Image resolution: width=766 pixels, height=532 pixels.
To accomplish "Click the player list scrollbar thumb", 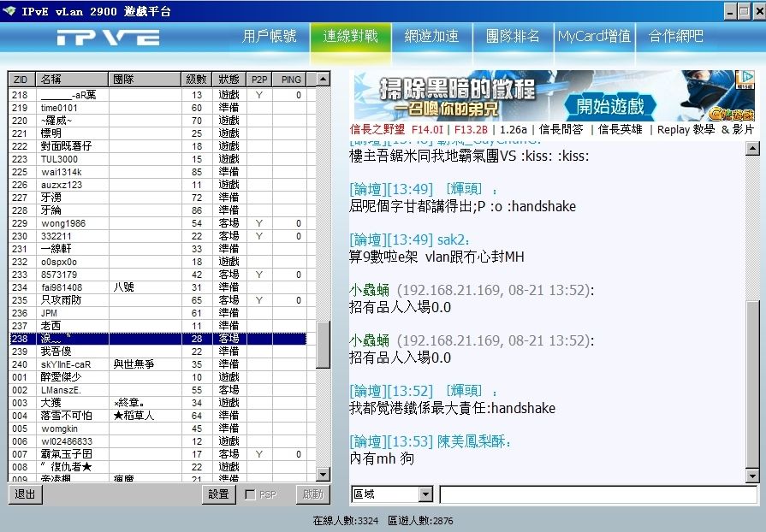I will (323, 344).
